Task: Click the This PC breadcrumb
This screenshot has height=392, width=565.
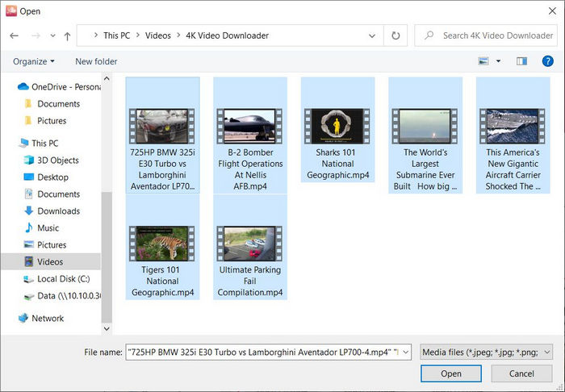Action: pos(117,35)
